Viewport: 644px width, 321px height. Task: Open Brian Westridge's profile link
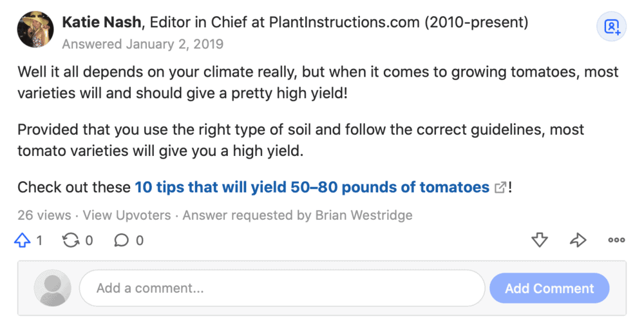(x=363, y=215)
